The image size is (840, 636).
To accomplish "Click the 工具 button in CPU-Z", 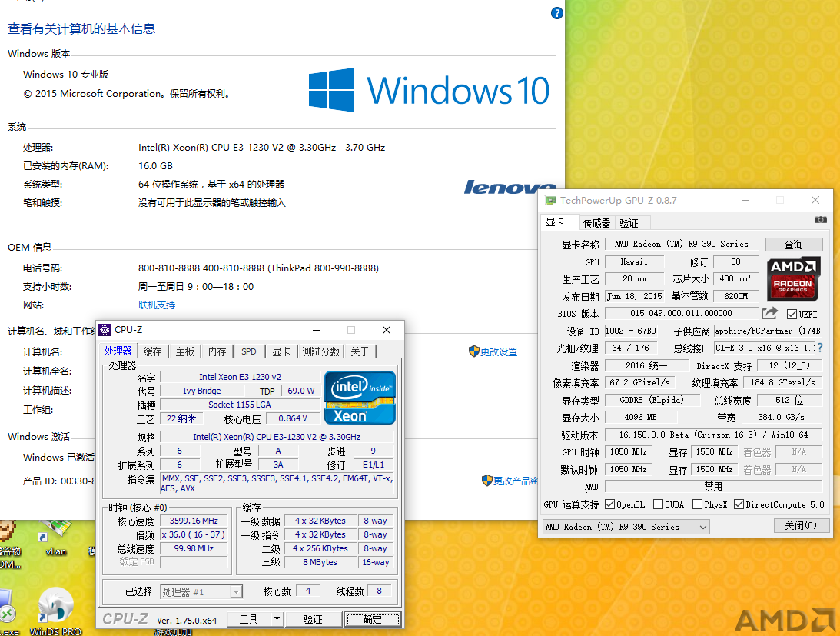I will click(x=248, y=619).
